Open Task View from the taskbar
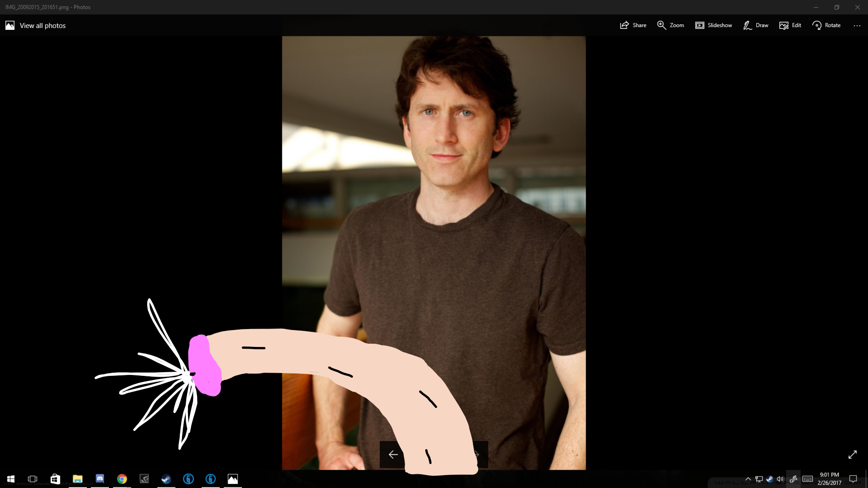868x488 pixels. pyautogui.click(x=33, y=479)
